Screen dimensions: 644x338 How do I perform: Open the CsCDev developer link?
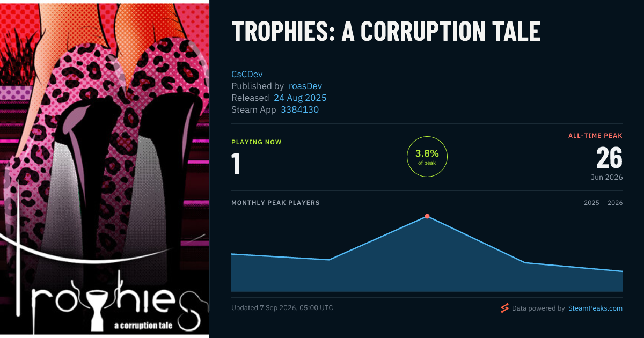(247, 74)
